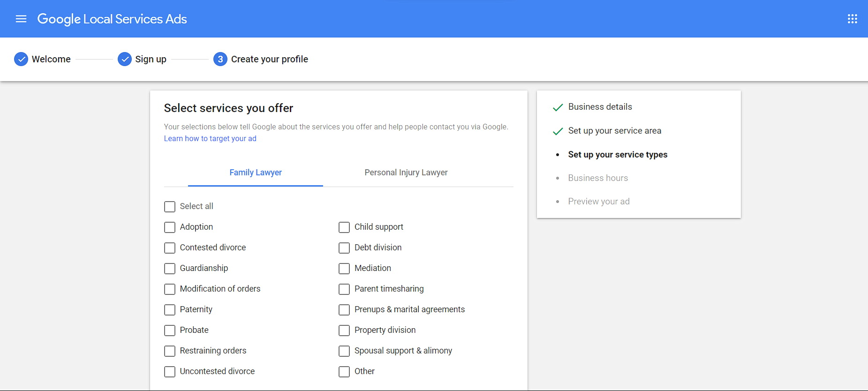Go to Business hours step
The width and height of the screenshot is (868, 391).
pyautogui.click(x=598, y=178)
